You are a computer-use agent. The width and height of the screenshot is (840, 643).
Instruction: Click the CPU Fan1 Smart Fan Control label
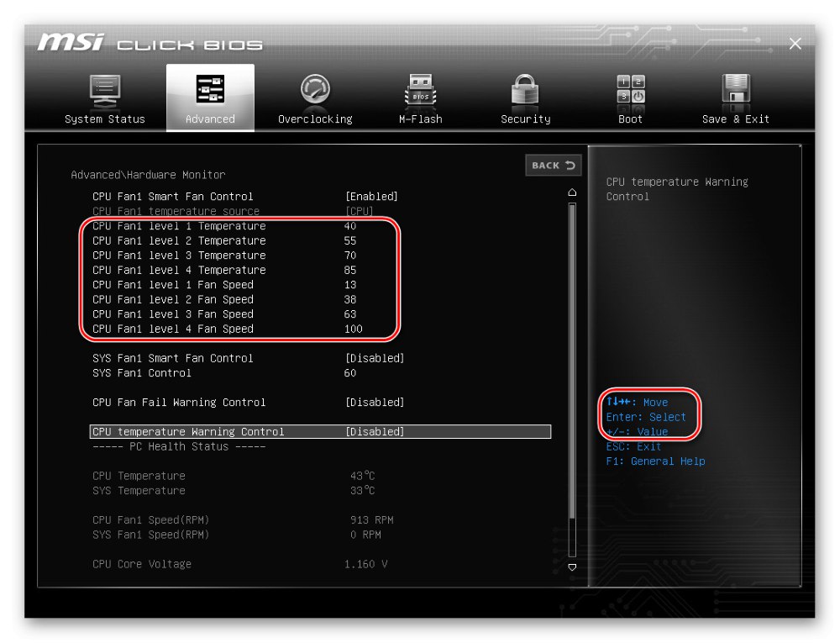[172, 197]
